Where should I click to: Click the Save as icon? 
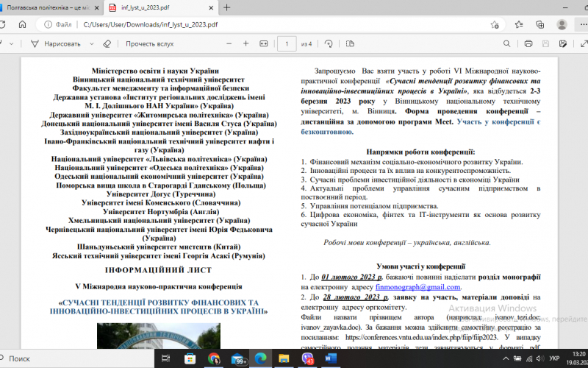(563, 44)
